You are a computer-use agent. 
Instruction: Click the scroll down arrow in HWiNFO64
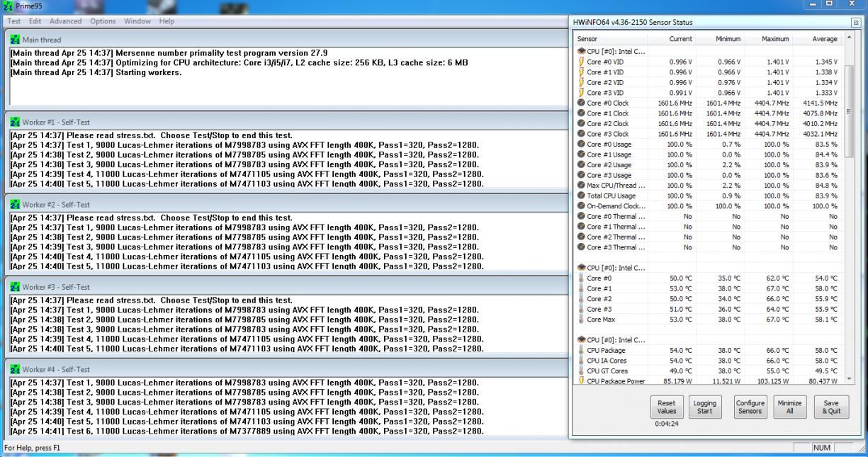pyautogui.click(x=849, y=380)
